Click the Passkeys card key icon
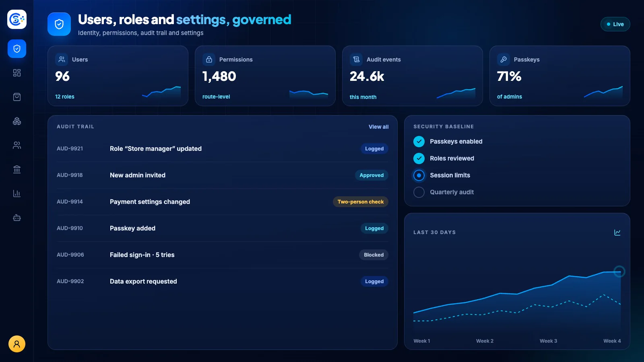This screenshot has width=644, height=362. pyautogui.click(x=504, y=60)
